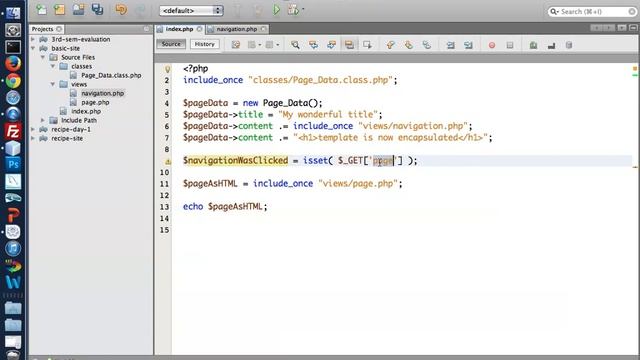This screenshot has width=640, height=360.
Task: Click the Undo arrow icon
Action: point(121,9)
